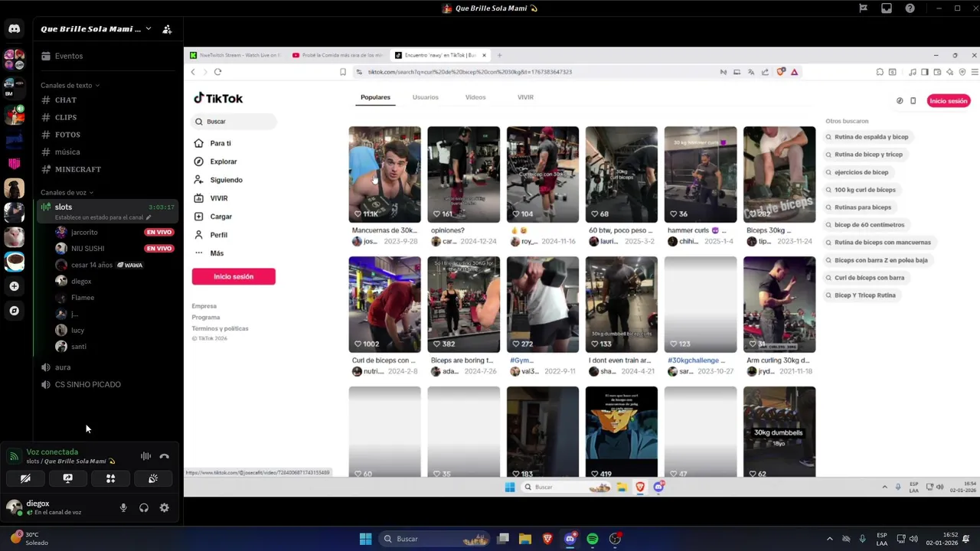Go back in the shared browser

click(x=193, y=72)
